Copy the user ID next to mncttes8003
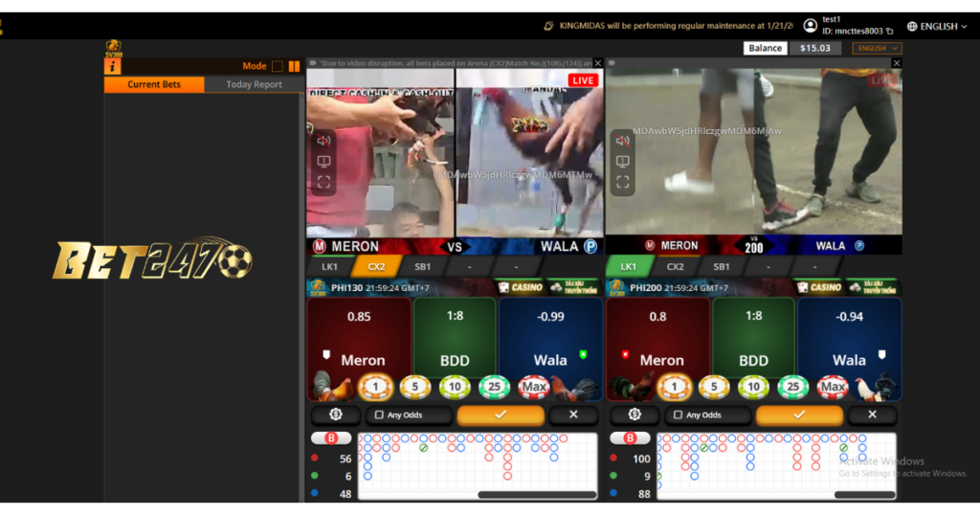Screen dimensions: 980x515 890,32
